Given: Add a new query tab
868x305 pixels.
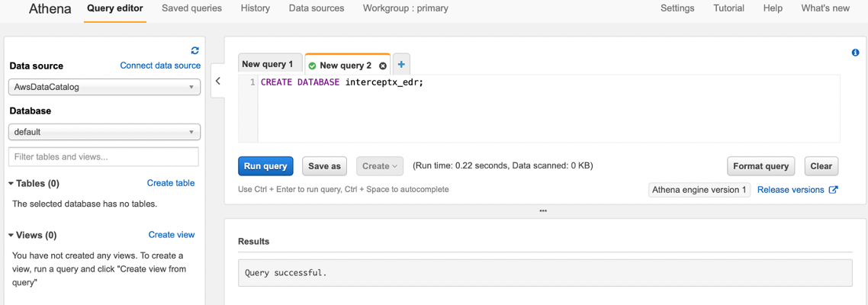Looking at the screenshot, I should (x=401, y=65).
